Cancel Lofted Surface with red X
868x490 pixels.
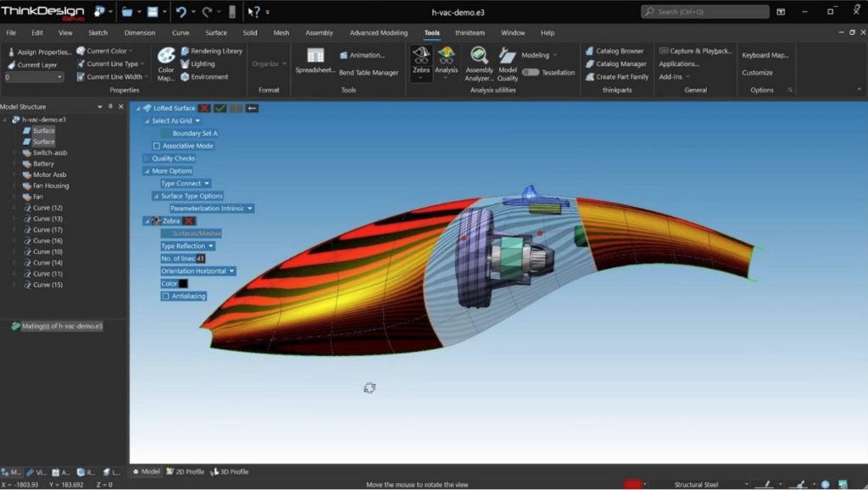(x=205, y=108)
